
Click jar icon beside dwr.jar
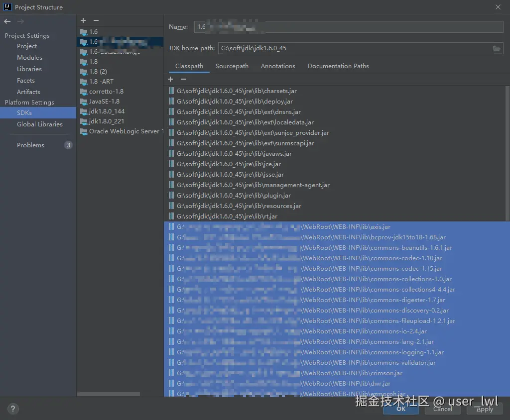(171, 384)
